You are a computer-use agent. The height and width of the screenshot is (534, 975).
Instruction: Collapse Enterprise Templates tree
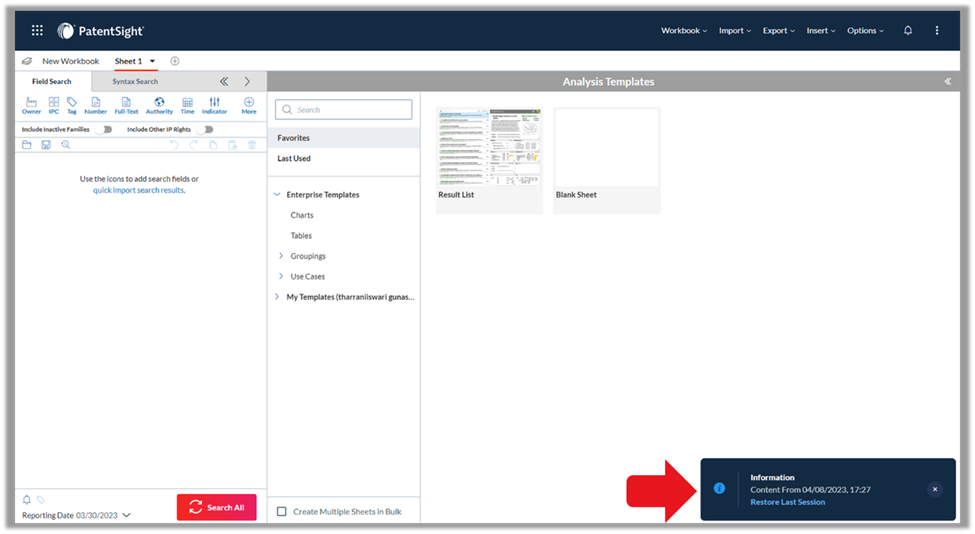277,195
